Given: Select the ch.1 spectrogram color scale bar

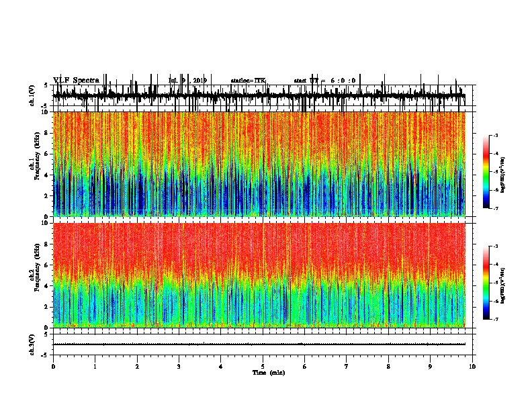Looking at the screenshot, I should (486, 172).
